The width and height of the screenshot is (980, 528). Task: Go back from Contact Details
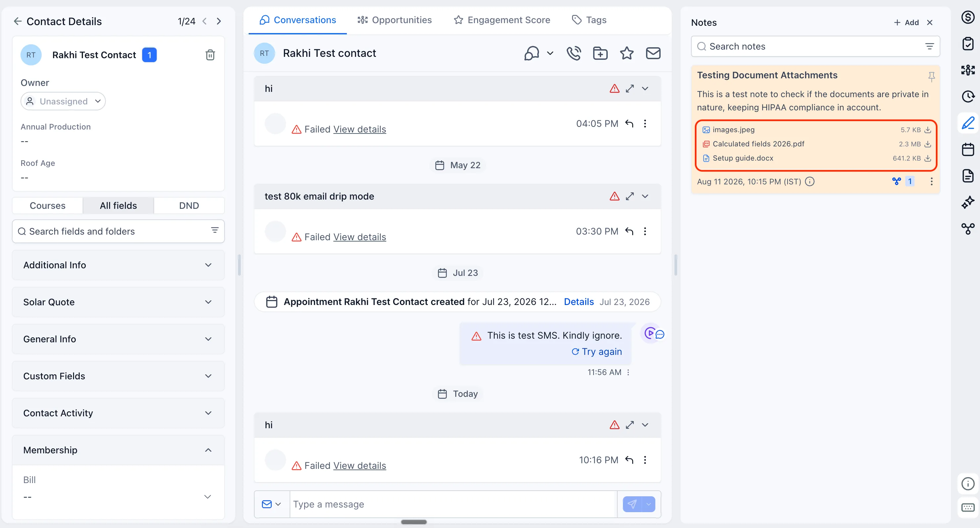18,21
